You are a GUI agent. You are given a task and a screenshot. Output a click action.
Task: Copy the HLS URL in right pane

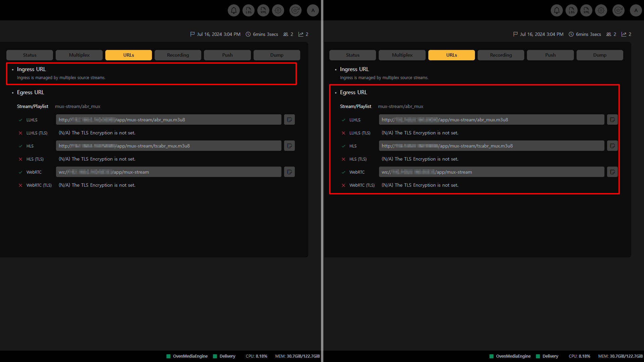pyautogui.click(x=612, y=146)
